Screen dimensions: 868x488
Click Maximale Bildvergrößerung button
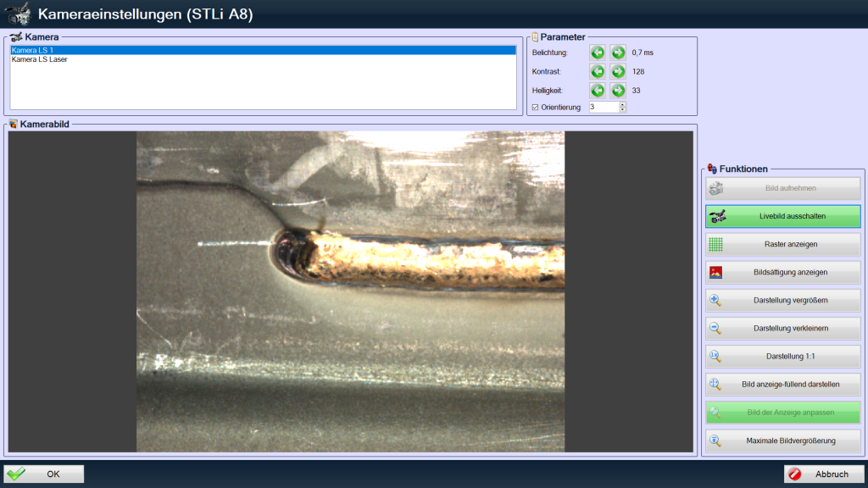782,441
